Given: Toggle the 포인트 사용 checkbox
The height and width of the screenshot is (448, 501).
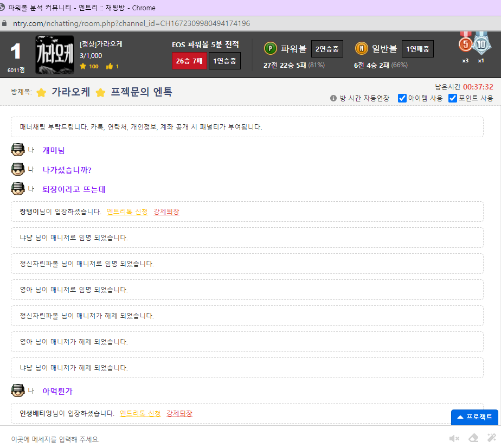Looking at the screenshot, I should pos(452,98).
